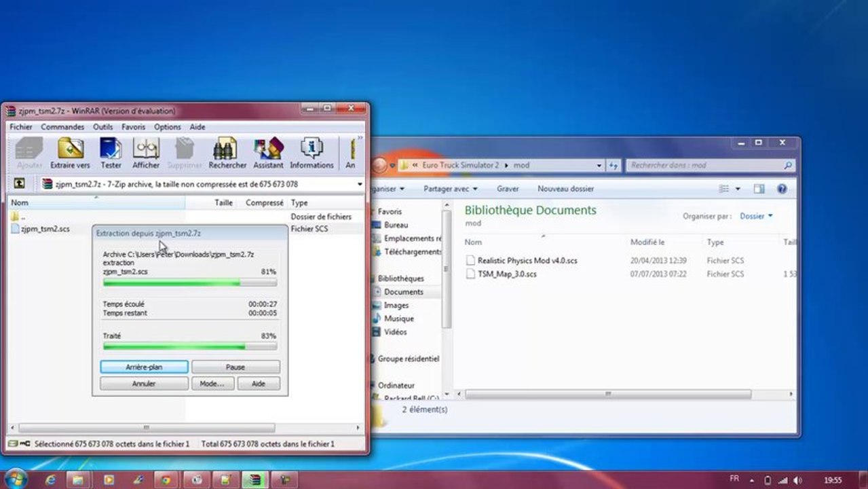Open the Organiser par Dossier dropdown
The height and width of the screenshot is (489, 868).
point(756,216)
